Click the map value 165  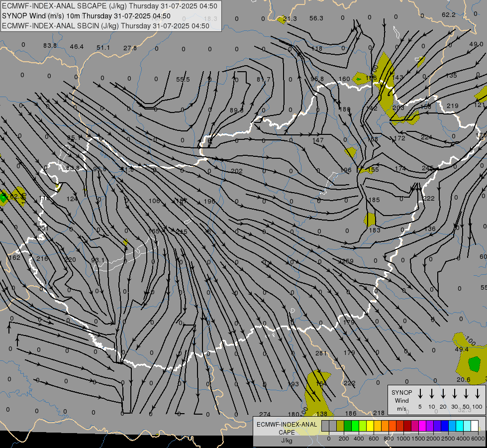click(154, 231)
